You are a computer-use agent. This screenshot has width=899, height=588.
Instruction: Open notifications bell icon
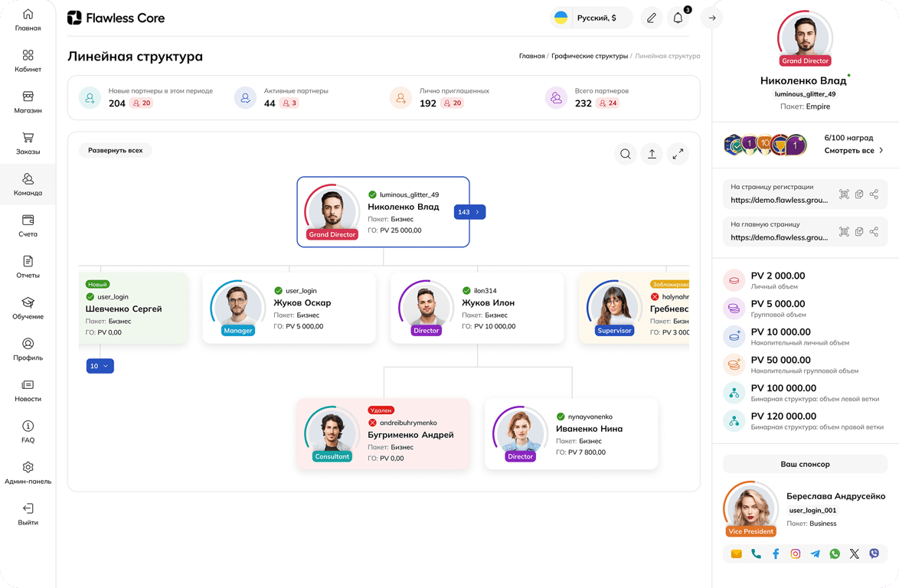coord(678,18)
